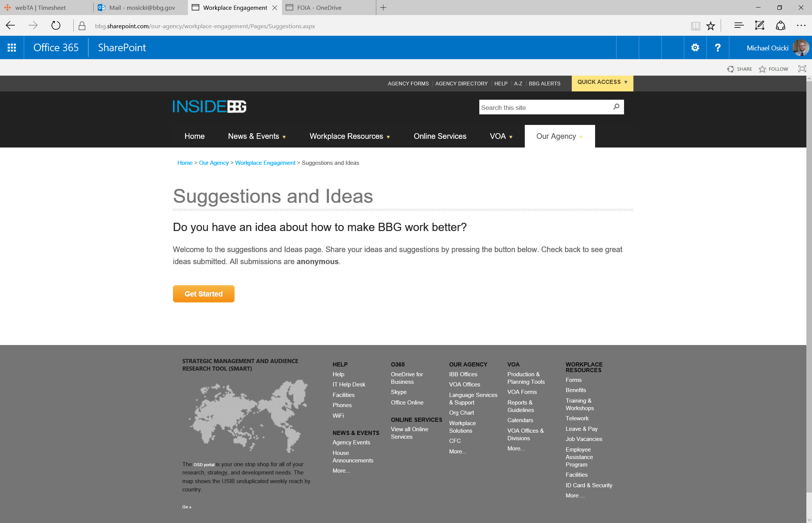Click the browser share icon

[780, 25]
